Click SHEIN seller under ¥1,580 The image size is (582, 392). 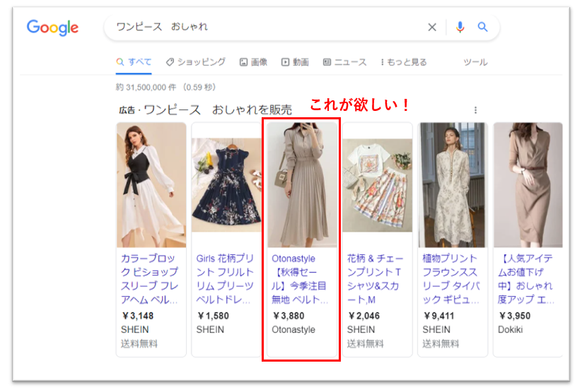210,330
